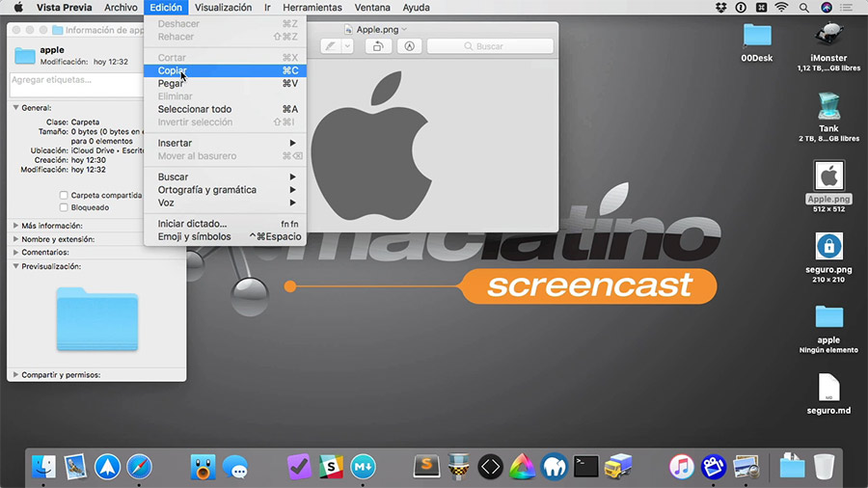Viewport: 868px width, 488px height.
Task: Select the 00Desk folder on desktop
Action: click(757, 36)
